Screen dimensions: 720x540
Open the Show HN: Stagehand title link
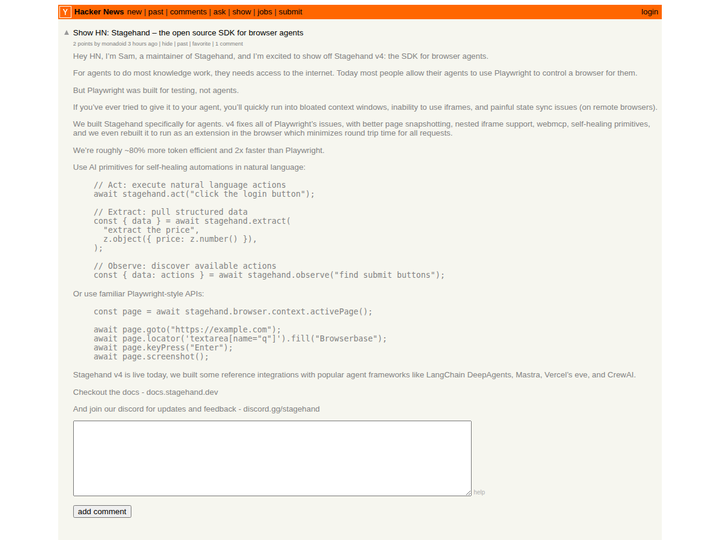[188, 33]
